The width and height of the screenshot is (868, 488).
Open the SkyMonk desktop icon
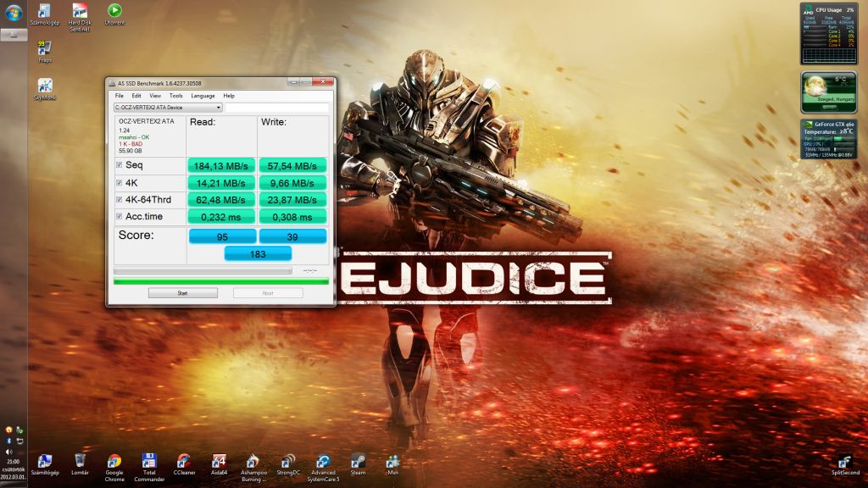45,89
